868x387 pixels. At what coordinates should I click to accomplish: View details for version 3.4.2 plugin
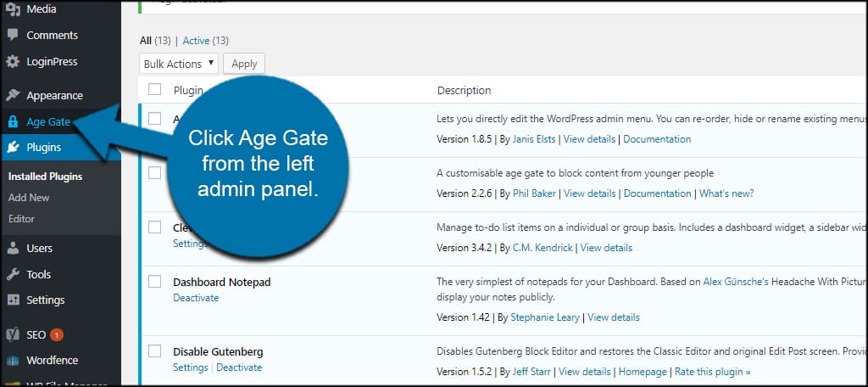point(606,248)
